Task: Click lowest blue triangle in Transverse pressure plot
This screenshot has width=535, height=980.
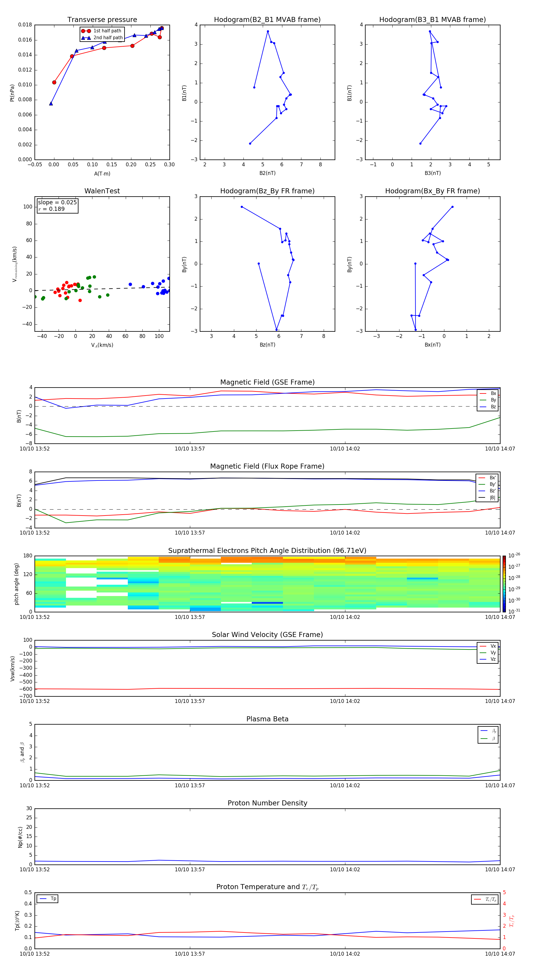Action: point(51,103)
